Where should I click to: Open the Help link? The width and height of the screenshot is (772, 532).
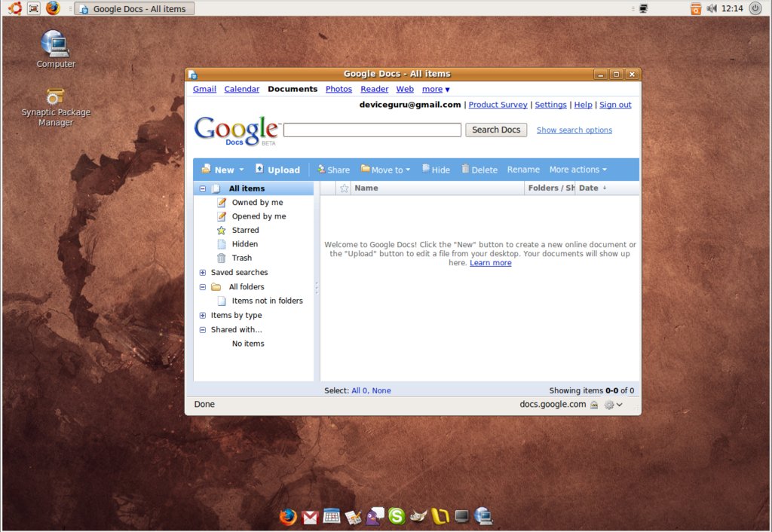(583, 105)
